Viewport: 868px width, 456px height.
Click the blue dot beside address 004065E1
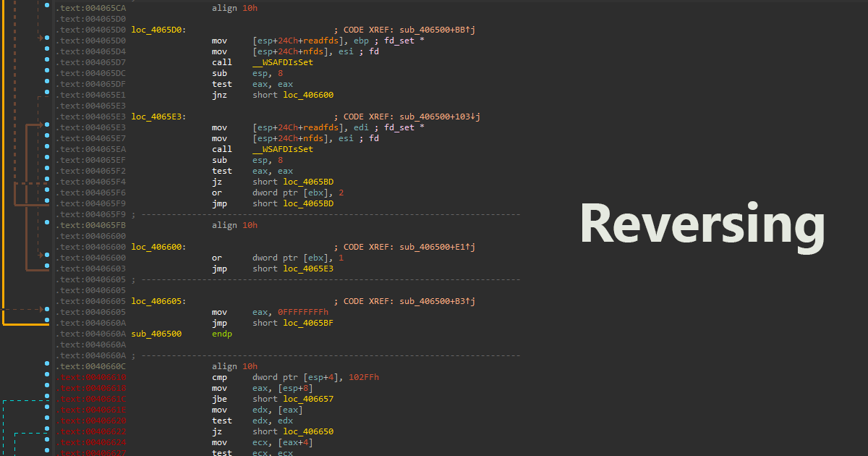coord(46,95)
